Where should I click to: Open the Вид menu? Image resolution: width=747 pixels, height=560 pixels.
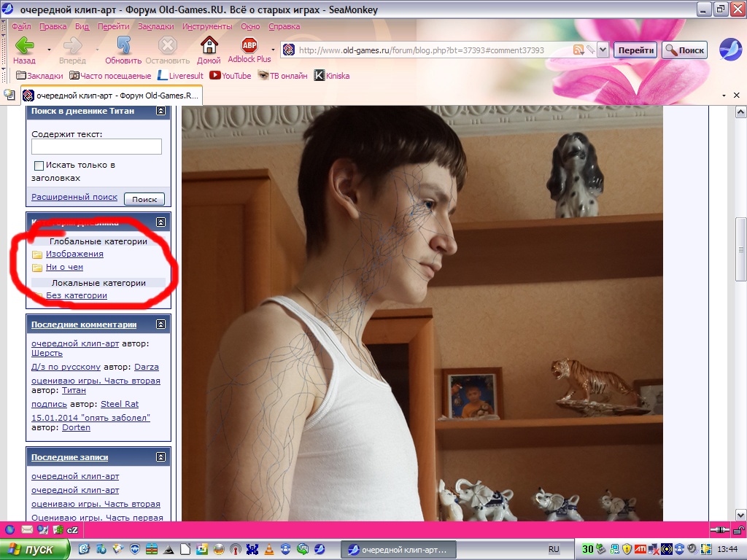tap(82, 26)
